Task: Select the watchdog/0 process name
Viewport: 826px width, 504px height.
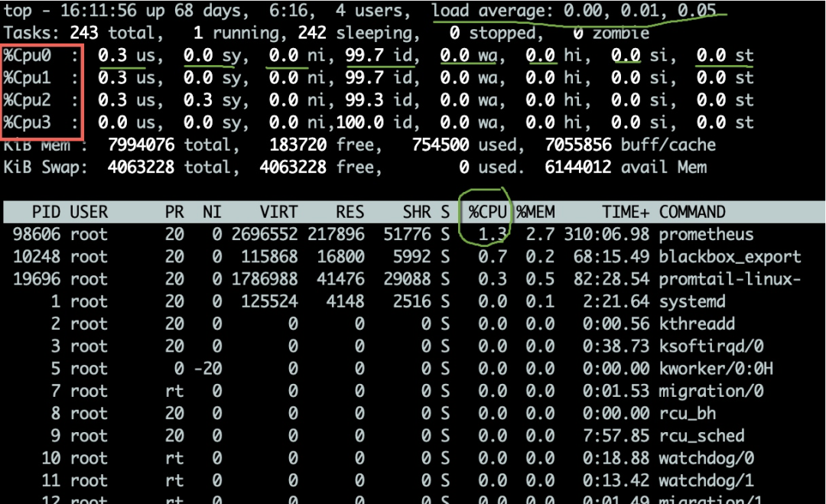Action: 707,458
